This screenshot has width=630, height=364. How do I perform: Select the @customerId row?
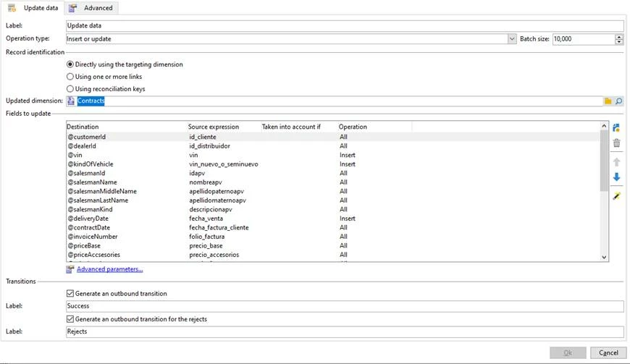point(333,137)
